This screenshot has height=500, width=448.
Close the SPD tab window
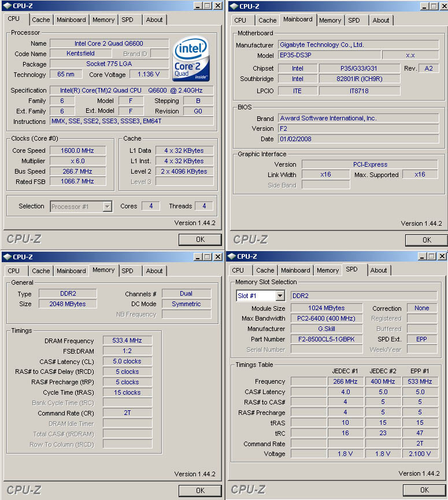442,256
